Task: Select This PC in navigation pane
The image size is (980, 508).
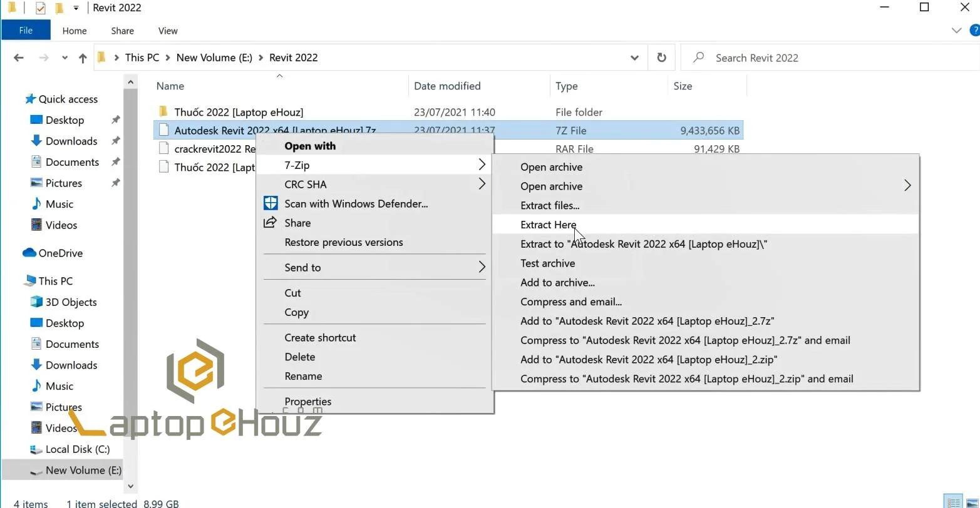Action: pyautogui.click(x=55, y=281)
